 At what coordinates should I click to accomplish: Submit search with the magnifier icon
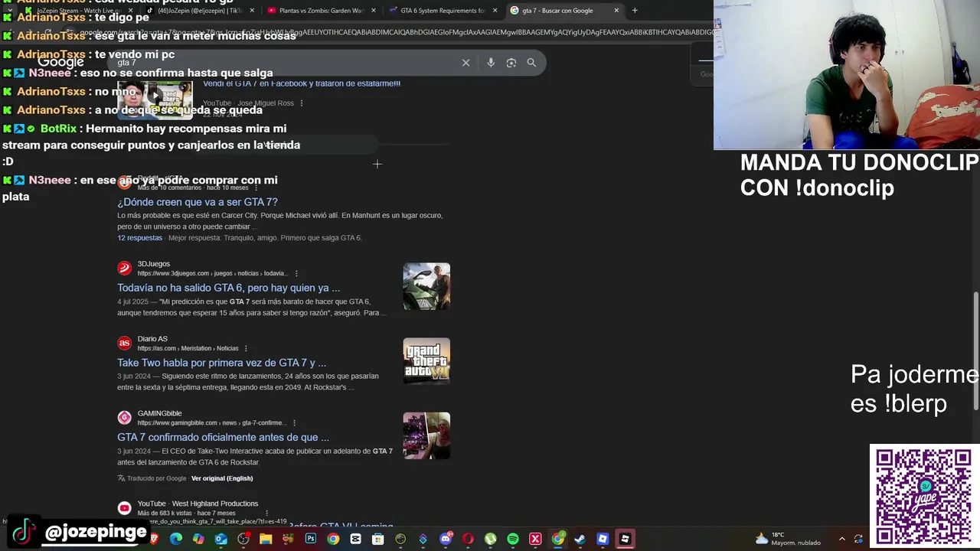531,63
